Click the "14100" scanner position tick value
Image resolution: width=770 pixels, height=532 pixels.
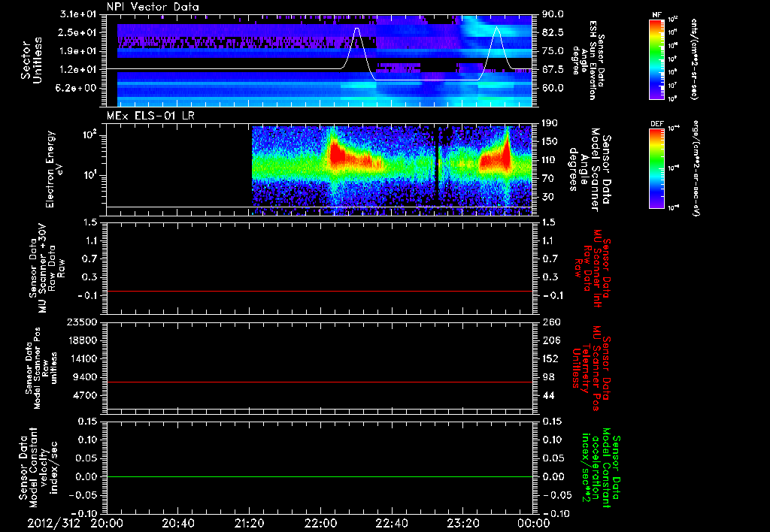pyautogui.click(x=81, y=358)
